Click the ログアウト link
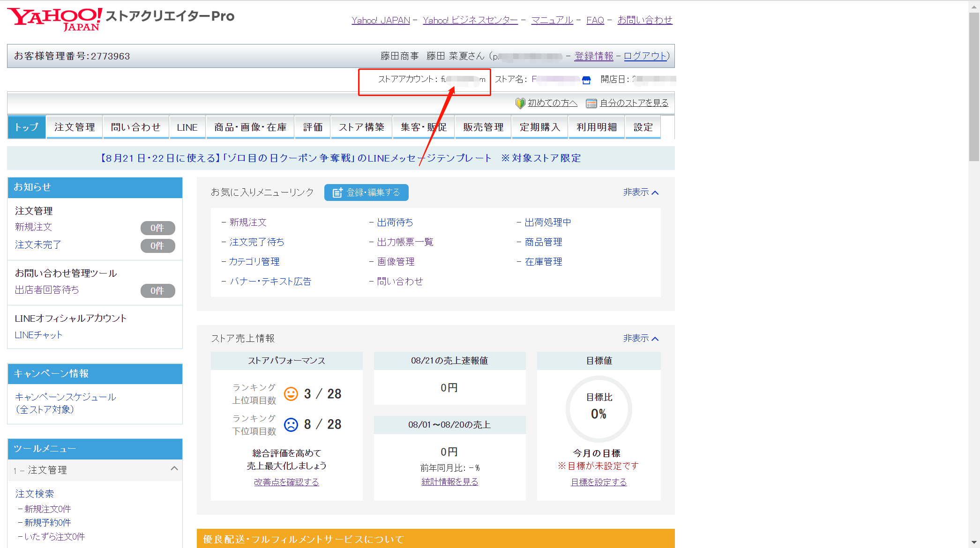The image size is (980, 548). click(x=645, y=56)
